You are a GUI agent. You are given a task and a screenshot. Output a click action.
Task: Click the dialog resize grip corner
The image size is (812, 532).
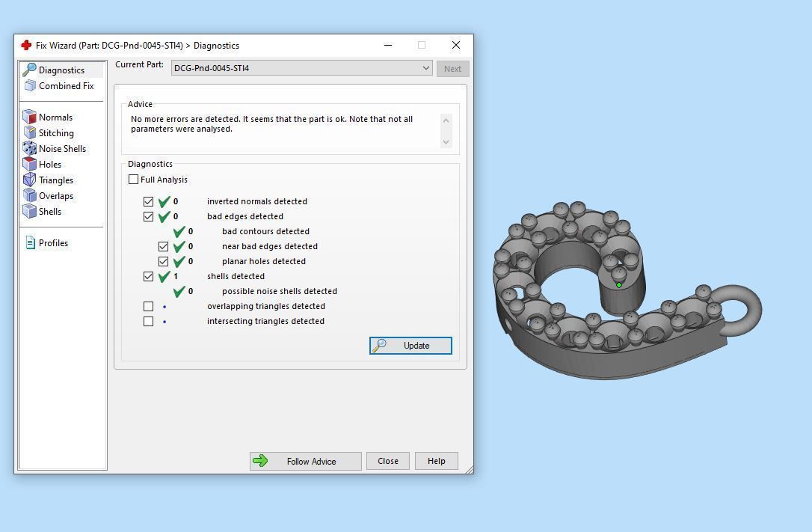click(469, 469)
